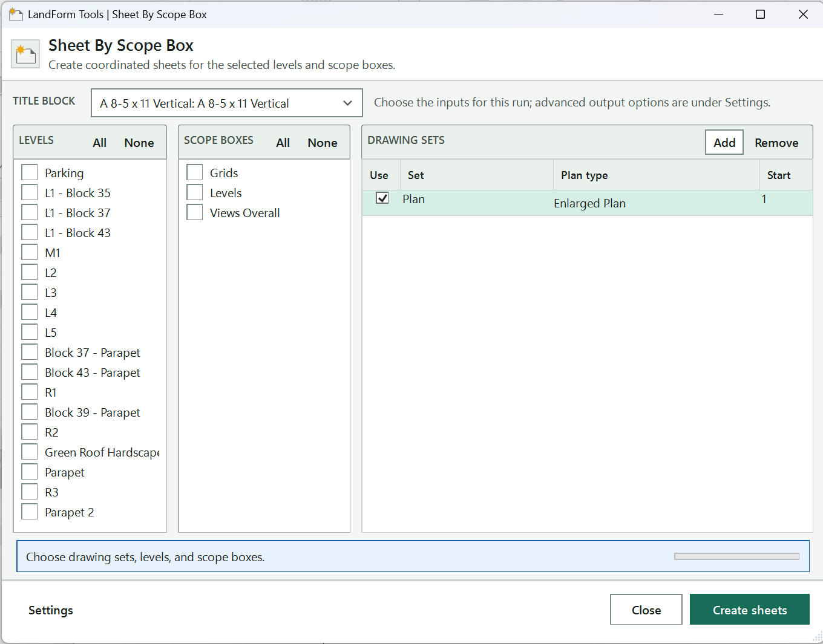Image resolution: width=823 pixels, height=644 pixels.
Task: Click the Sheet By Scope Box header icon
Action: (x=25, y=54)
